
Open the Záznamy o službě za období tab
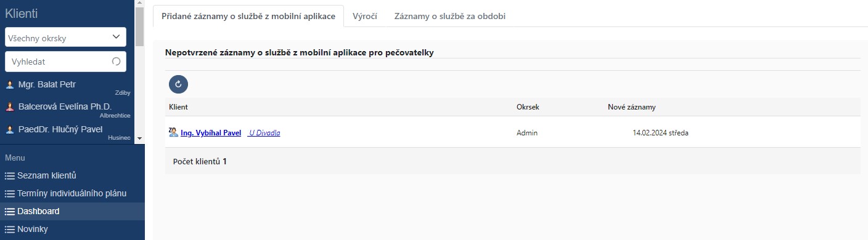coord(450,16)
